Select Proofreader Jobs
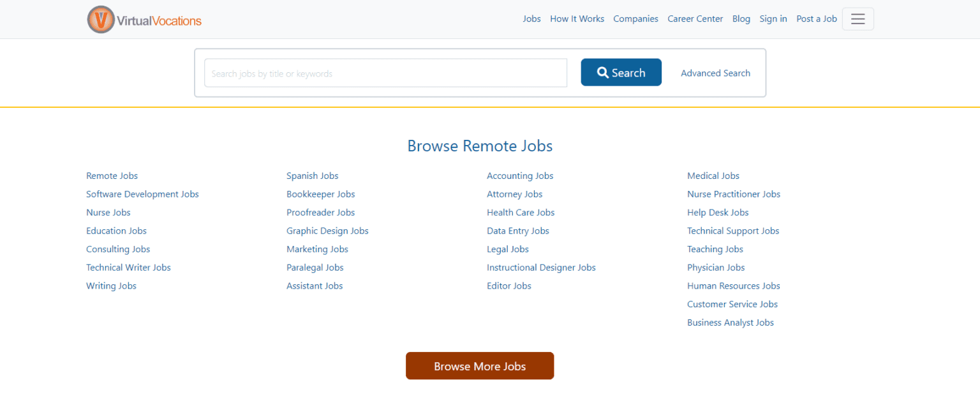The width and height of the screenshot is (980, 403). [x=320, y=213]
